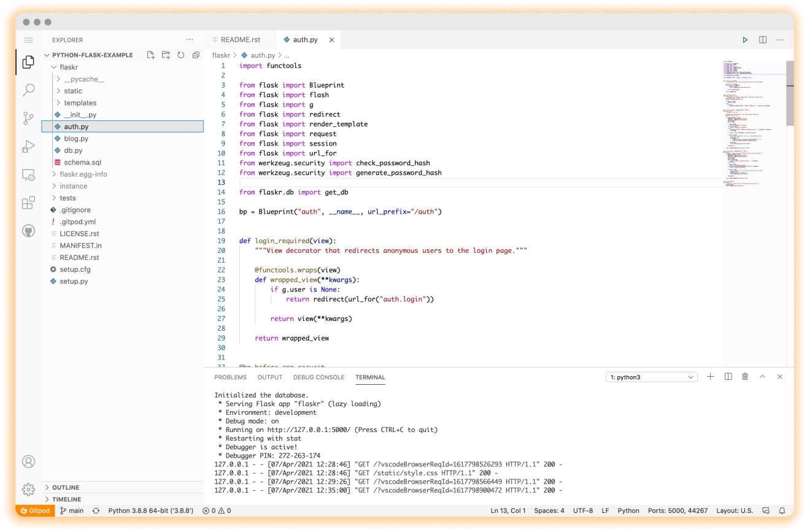807x532 pixels.
Task: Open the terminal selector dropdown python3
Action: (652, 377)
